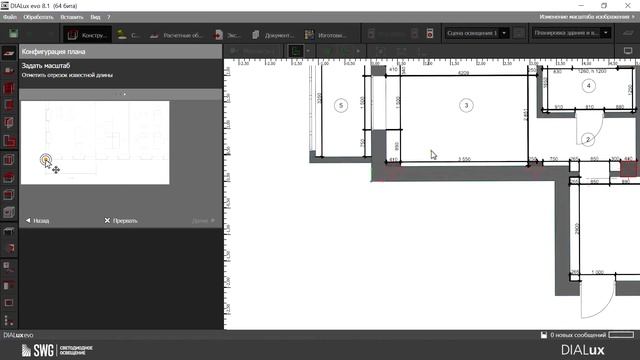Select the ceilings box tool in sidebar
This screenshot has height=360, width=640.
pyautogui.click(x=9, y=195)
